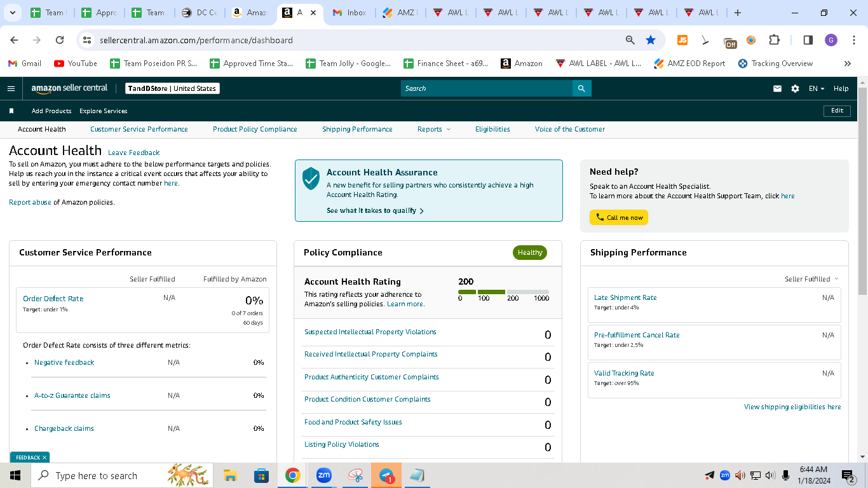Open the Seller Central hamburger navigation menu
Screen dimensions: 868x488
click(x=11, y=88)
